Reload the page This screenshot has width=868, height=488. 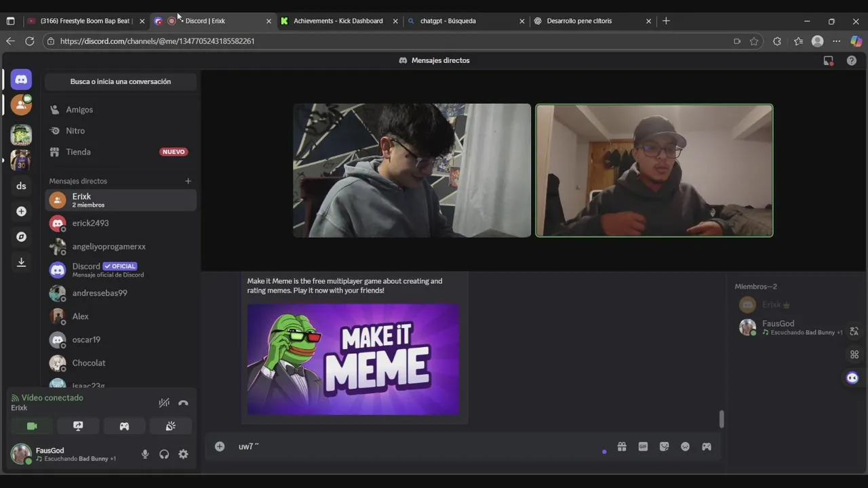tap(29, 41)
